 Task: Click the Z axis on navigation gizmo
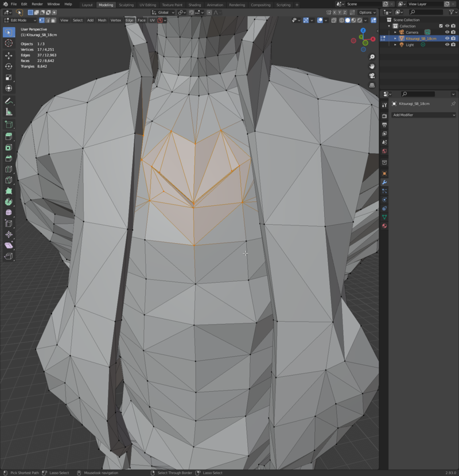[x=363, y=30]
